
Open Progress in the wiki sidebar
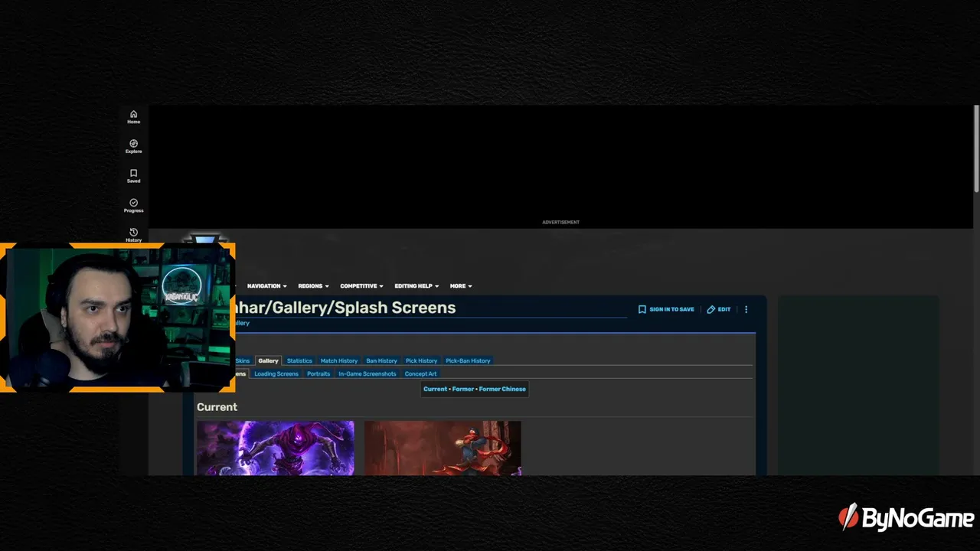(x=133, y=206)
